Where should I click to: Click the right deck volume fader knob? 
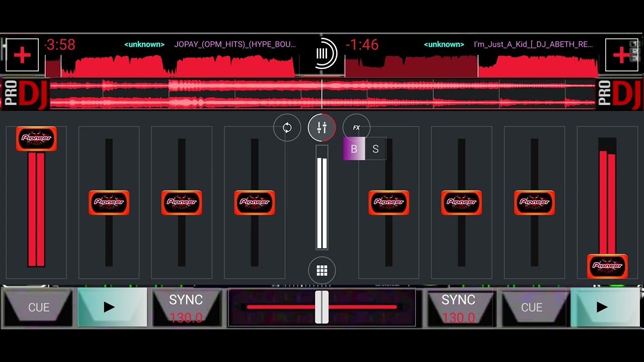tap(607, 266)
